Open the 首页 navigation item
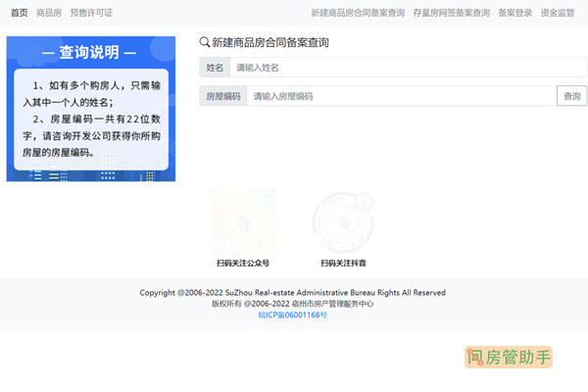This screenshot has width=588, height=392. click(x=20, y=13)
